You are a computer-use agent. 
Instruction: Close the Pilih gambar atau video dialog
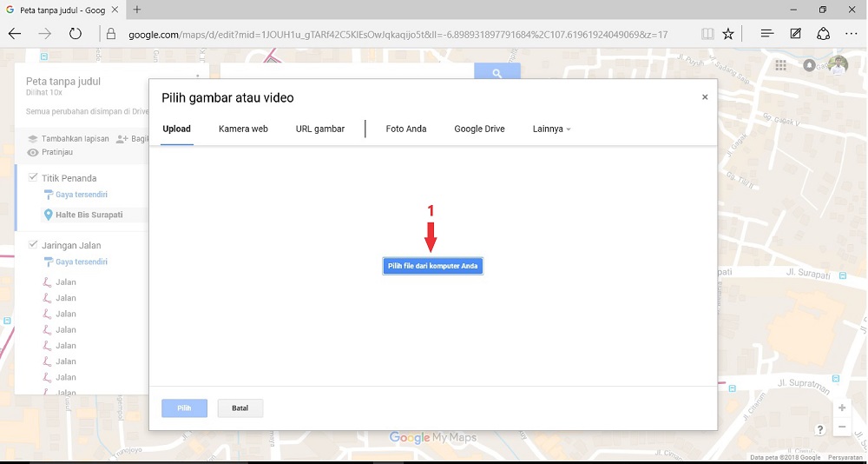pos(705,97)
